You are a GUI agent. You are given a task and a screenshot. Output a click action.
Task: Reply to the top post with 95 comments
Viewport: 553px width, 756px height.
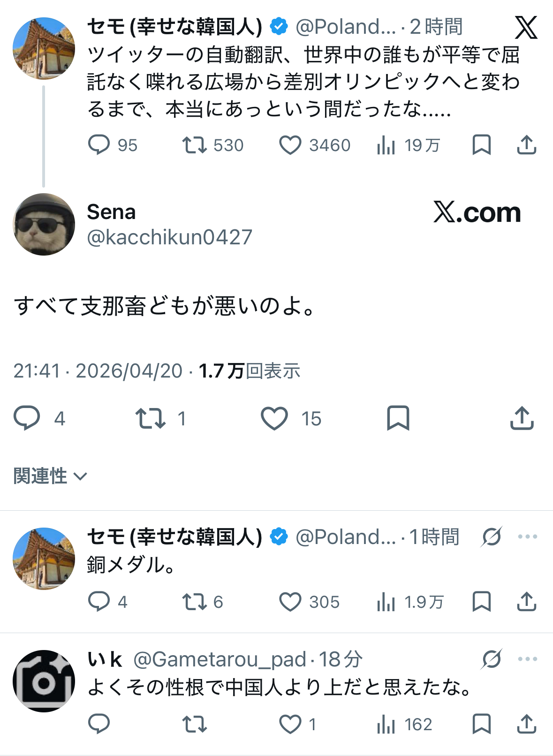point(99,145)
